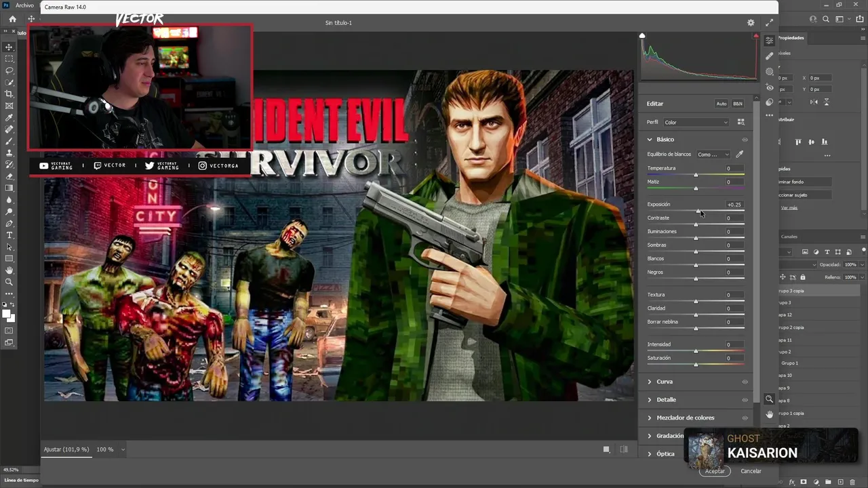This screenshot has width=868, height=488.
Task: Delete layer with trash icon
Action: [852, 482]
